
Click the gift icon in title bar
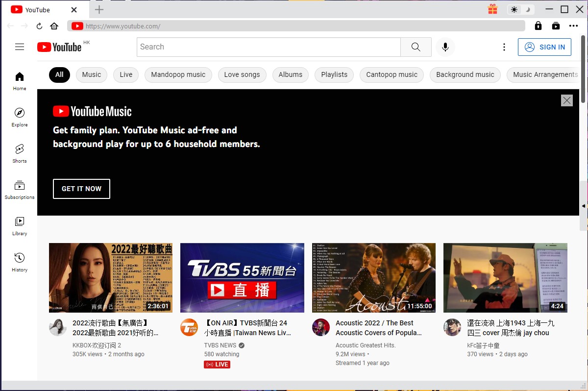point(492,9)
